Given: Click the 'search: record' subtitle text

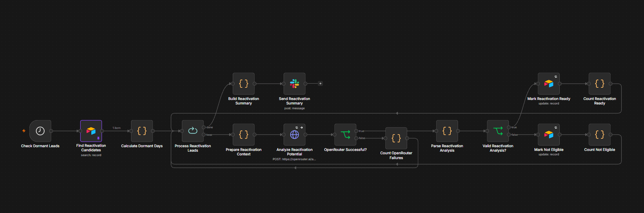Looking at the screenshot, I should tap(91, 155).
